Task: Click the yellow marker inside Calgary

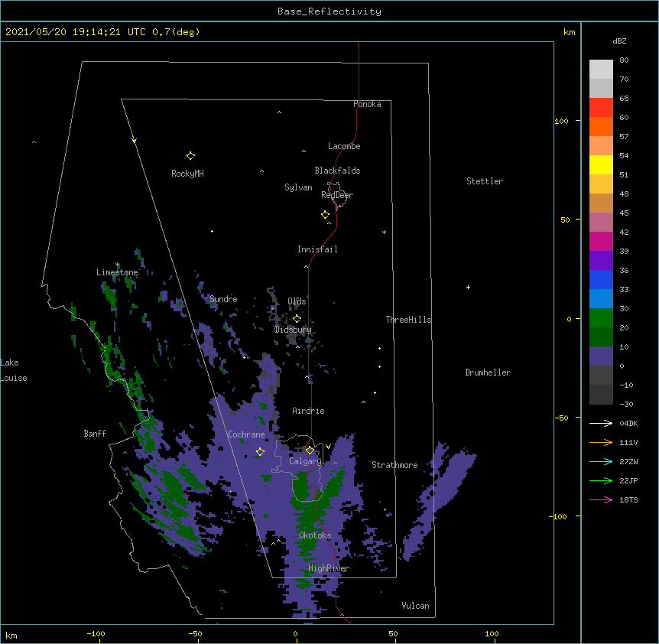Action: (310, 450)
